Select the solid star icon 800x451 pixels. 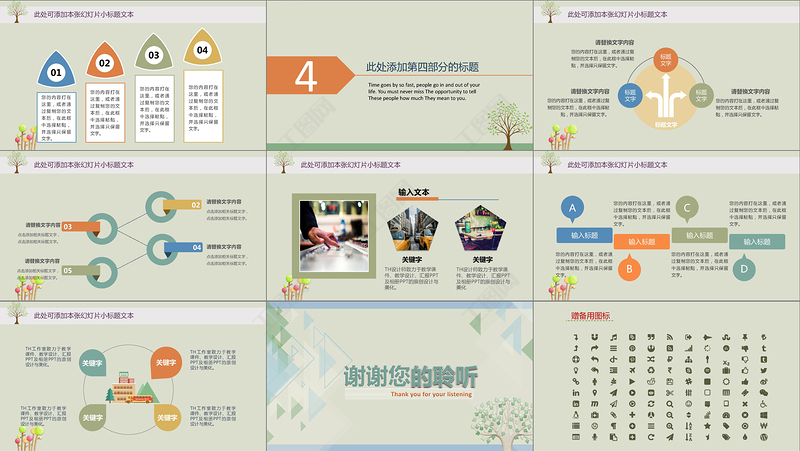tap(707, 426)
